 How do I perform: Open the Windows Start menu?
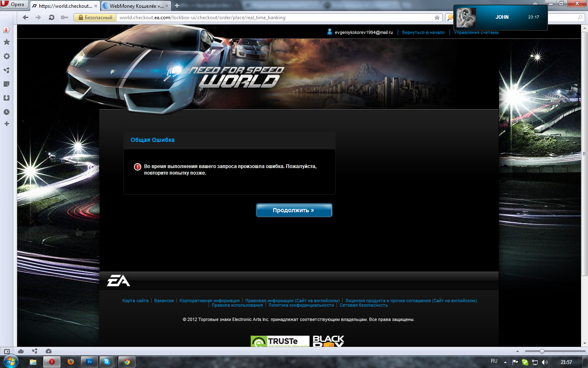(11, 362)
